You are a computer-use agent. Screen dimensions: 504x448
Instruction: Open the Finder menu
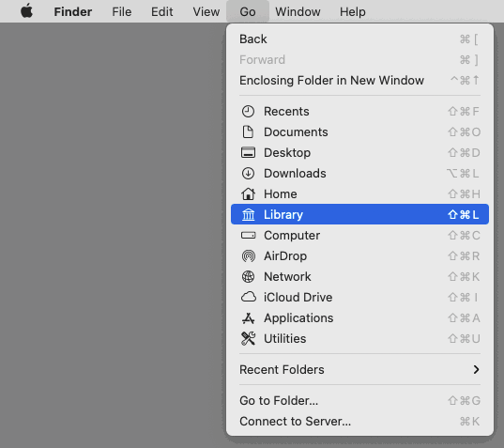point(73,11)
